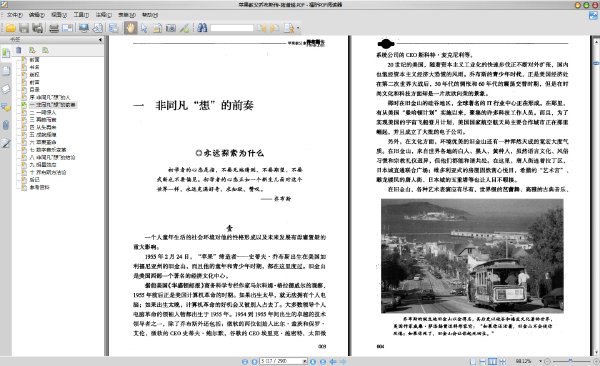The height and width of the screenshot is (366, 600).
Task: Open the 工具(T) menu
Action: click(81, 15)
